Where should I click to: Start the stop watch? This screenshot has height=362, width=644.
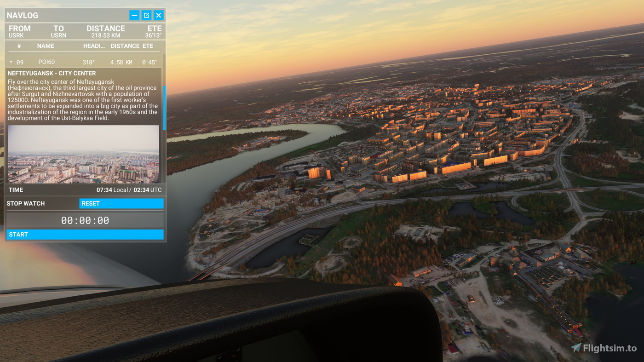pyautogui.click(x=85, y=235)
